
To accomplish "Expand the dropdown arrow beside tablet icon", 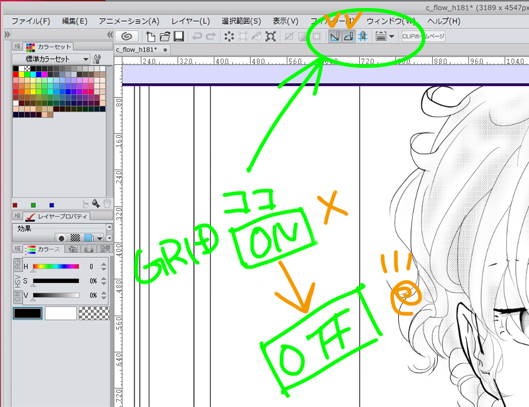I will pos(391,36).
